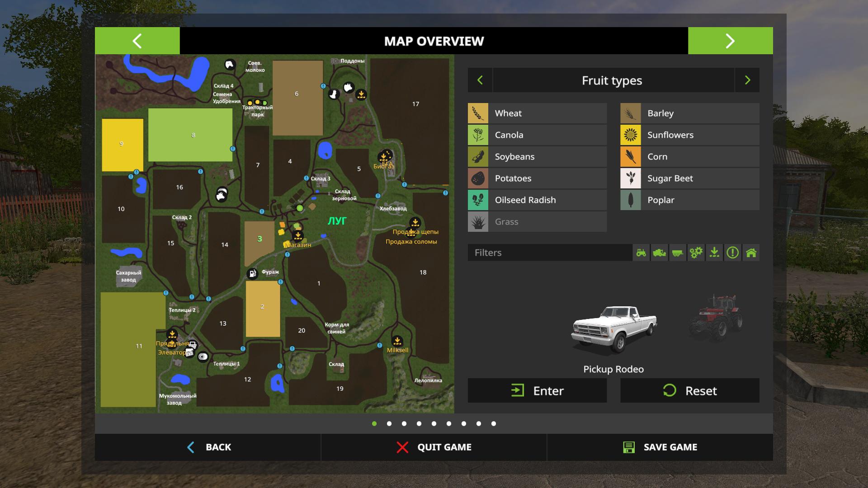Toggle the trailer map filter
Viewport: 868px width, 488px height.
(678, 253)
